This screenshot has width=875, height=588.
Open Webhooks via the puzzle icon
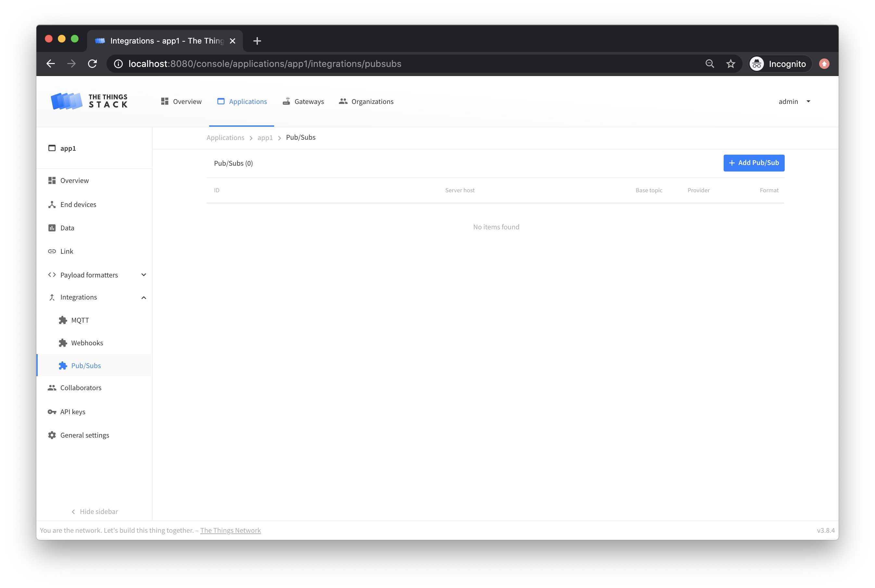(62, 342)
